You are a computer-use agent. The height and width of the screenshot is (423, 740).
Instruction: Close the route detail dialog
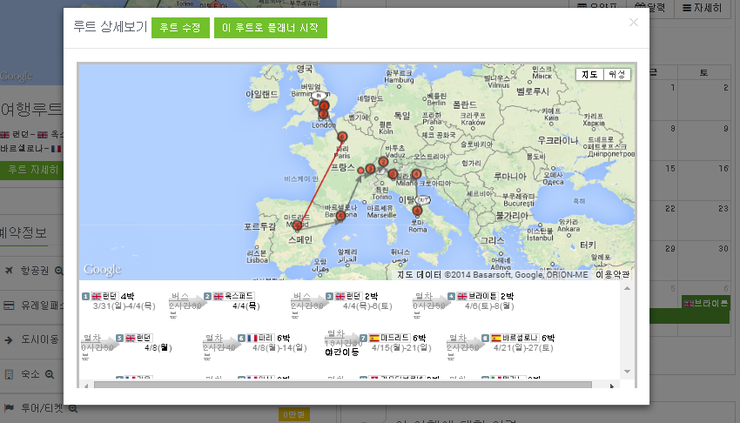633,22
